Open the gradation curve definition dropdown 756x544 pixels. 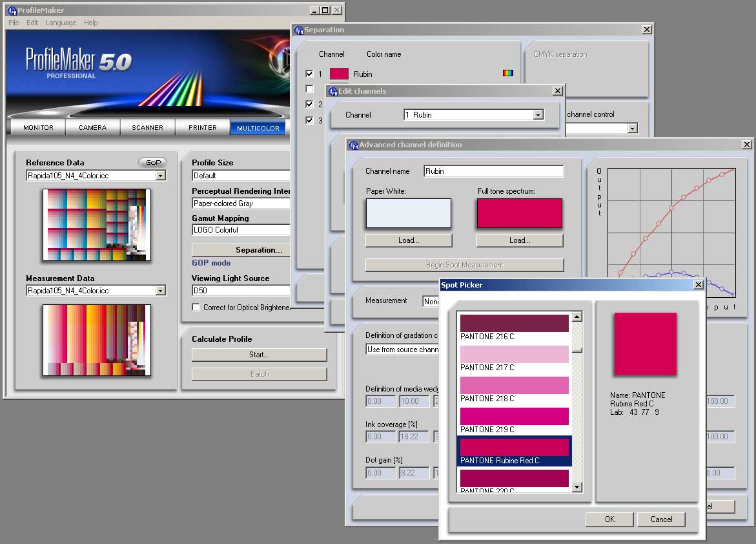click(x=403, y=350)
